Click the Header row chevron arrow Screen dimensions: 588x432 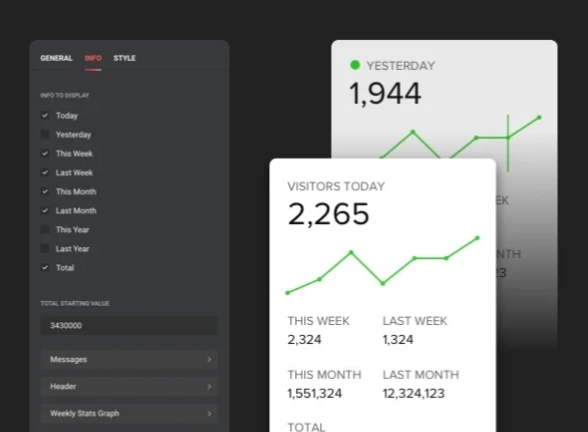point(209,387)
